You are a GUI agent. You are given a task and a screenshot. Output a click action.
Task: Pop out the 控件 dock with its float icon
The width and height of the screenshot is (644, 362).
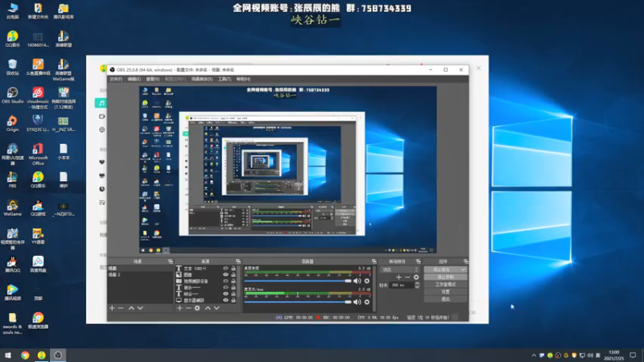[x=465, y=261]
